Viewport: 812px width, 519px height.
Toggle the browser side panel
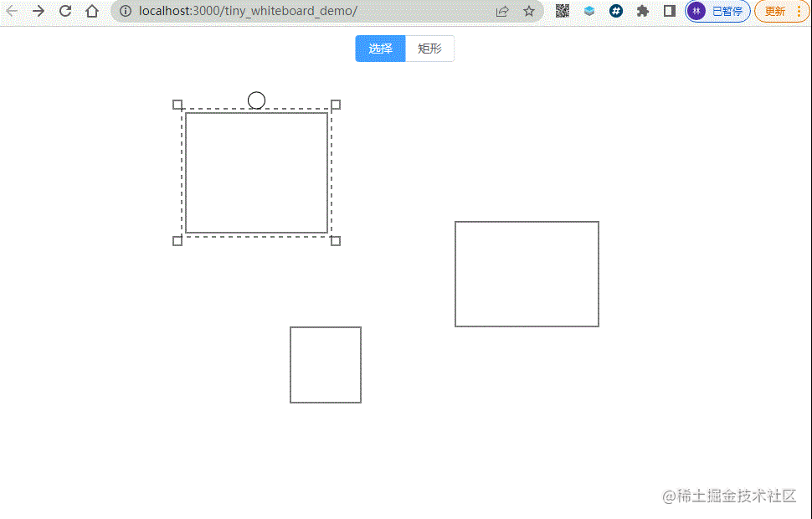point(670,11)
